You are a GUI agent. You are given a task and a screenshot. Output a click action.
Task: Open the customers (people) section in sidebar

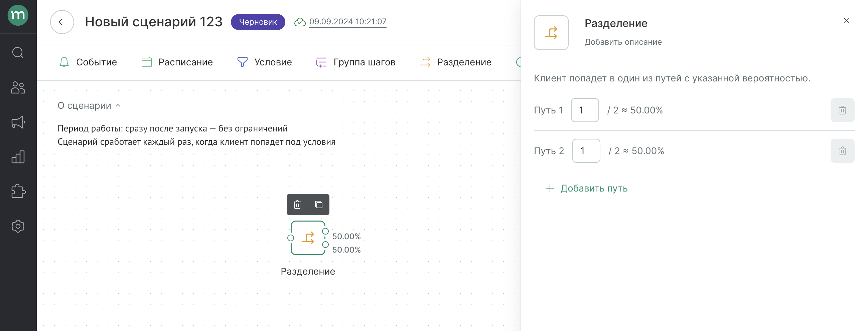pos(18,87)
